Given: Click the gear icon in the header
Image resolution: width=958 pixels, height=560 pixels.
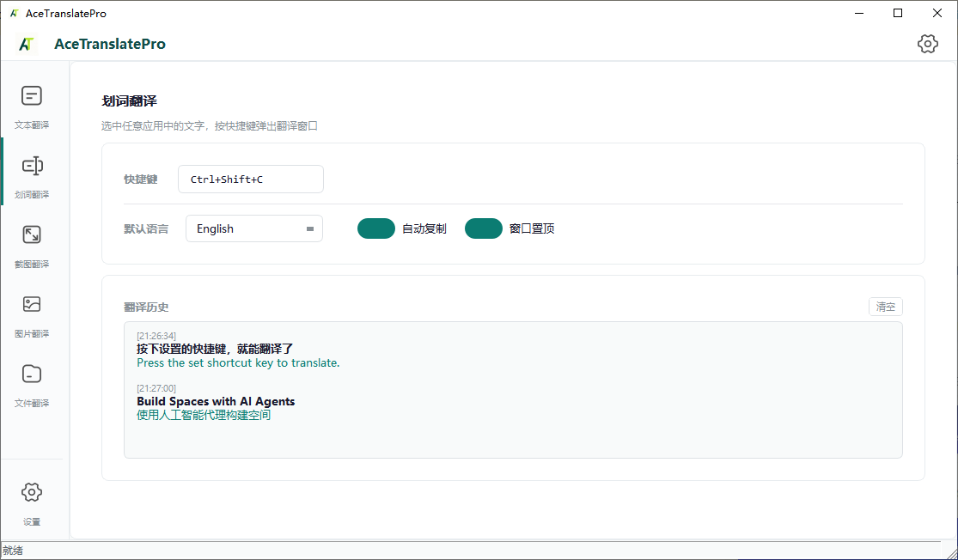Looking at the screenshot, I should click(x=927, y=43).
